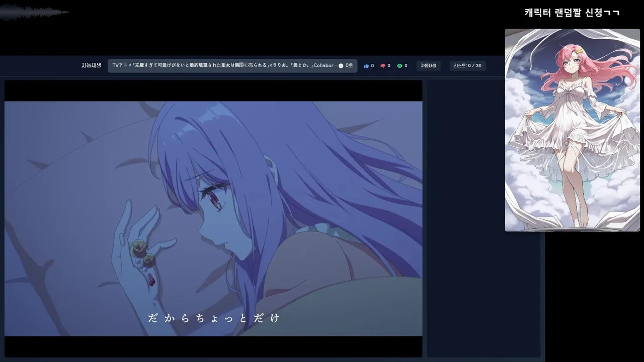This screenshot has height=362, width=644.
Task: Click the 자동재생 label left of the title
Action: point(91,65)
